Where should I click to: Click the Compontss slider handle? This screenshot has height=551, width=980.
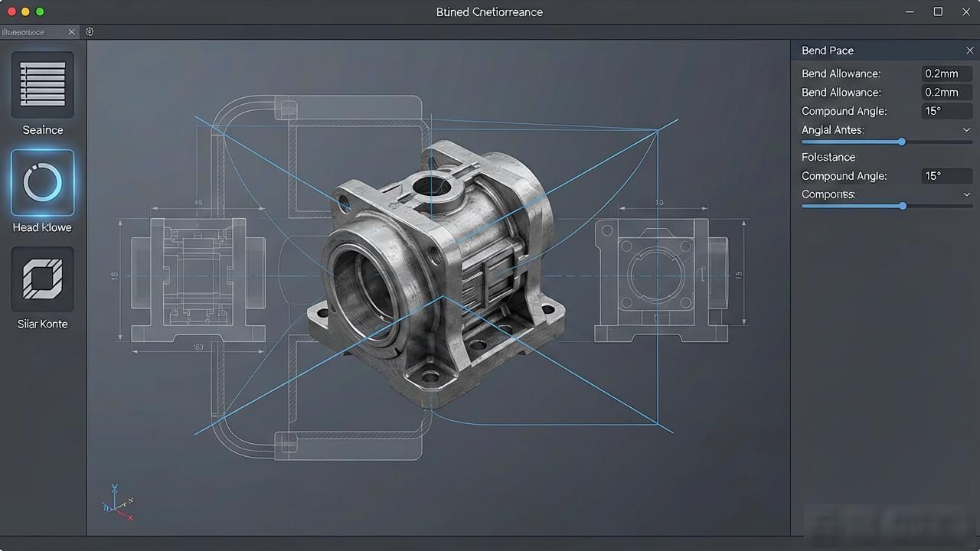903,206
